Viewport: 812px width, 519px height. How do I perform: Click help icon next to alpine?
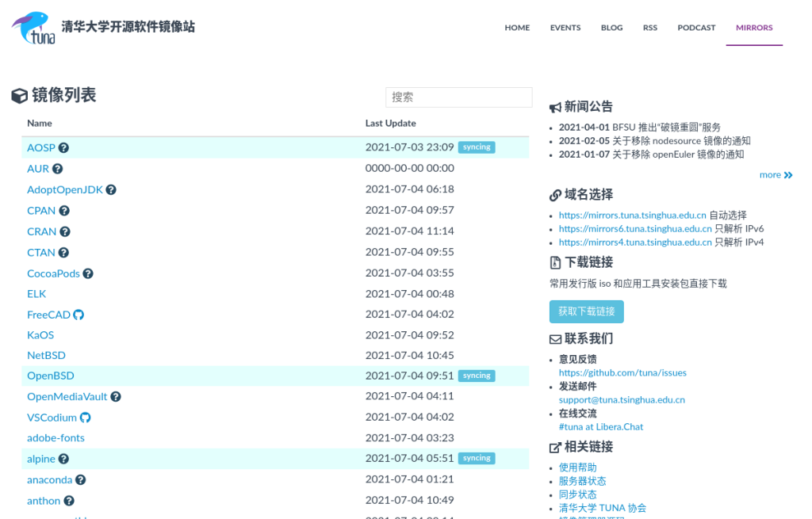coord(63,459)
